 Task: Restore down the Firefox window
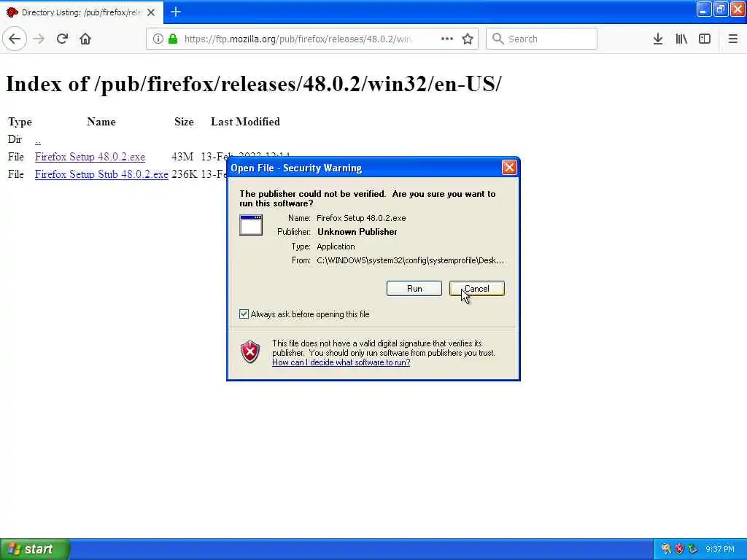(x=721, y=9)
